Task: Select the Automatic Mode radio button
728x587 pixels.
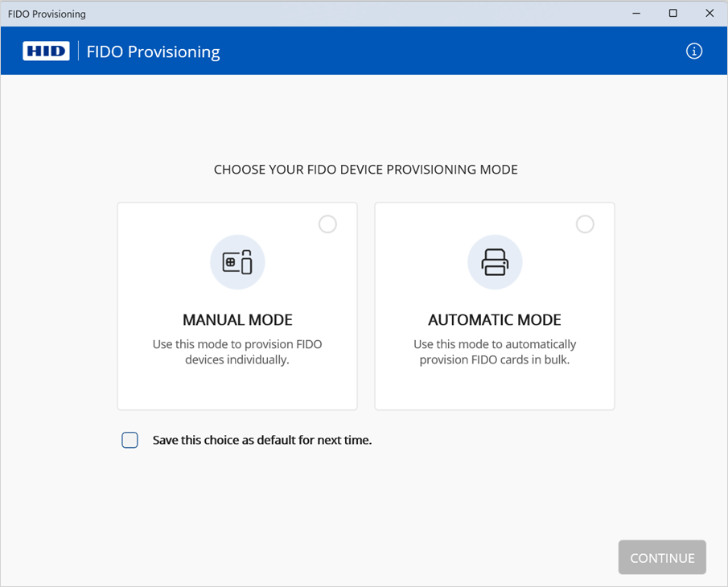Action: [585, 224]
